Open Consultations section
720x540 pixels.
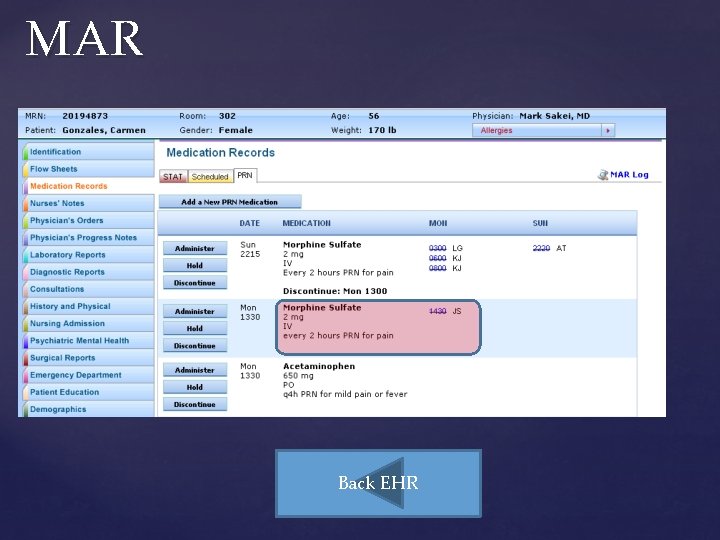(87, 289)
